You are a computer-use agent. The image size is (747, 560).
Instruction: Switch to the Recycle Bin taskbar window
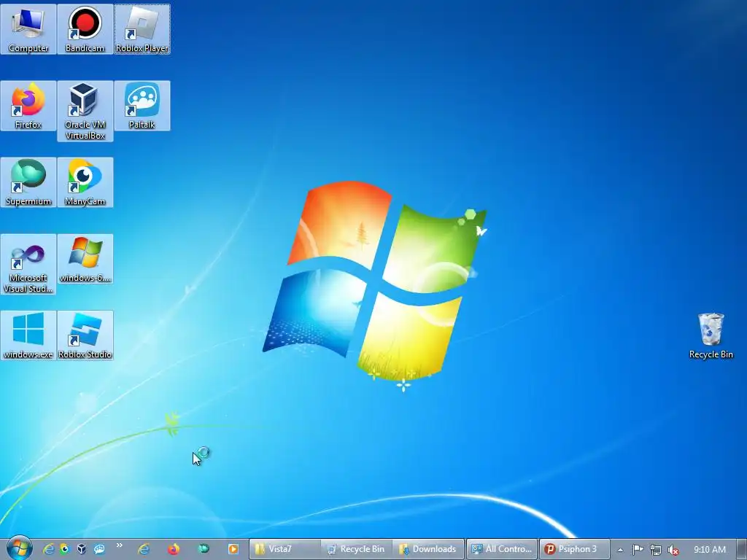click(356, 549)
